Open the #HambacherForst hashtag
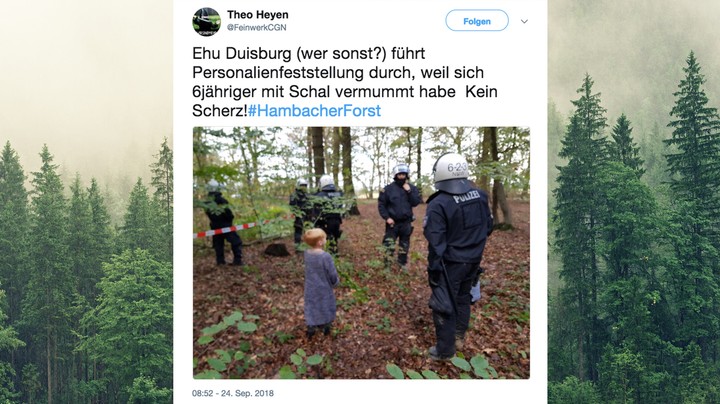 coord(315,111)
